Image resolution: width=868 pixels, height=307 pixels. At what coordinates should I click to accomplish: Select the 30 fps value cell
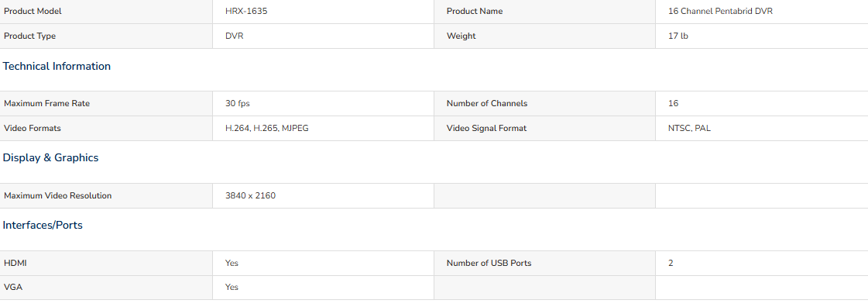click(x=324, y=104)
